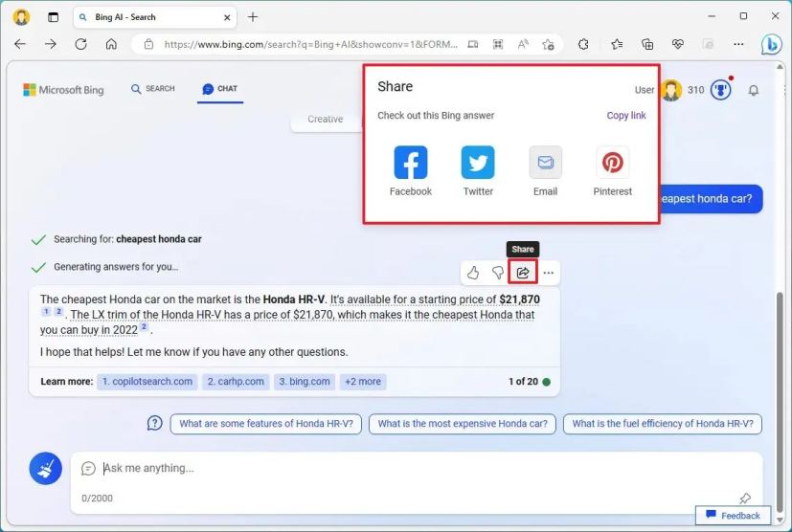Open the more options ellipsis on answer
This screenshot has width=792, height=532.
pos(549,273)
